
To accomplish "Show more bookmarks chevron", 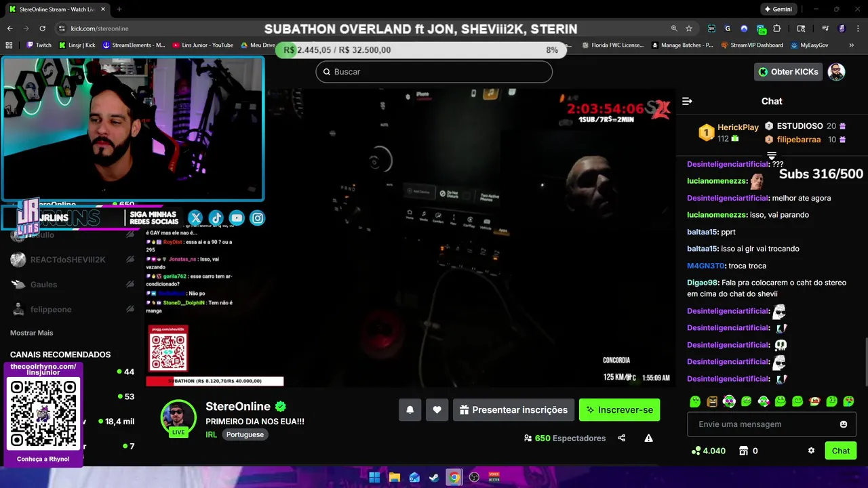I will point(851,45).
